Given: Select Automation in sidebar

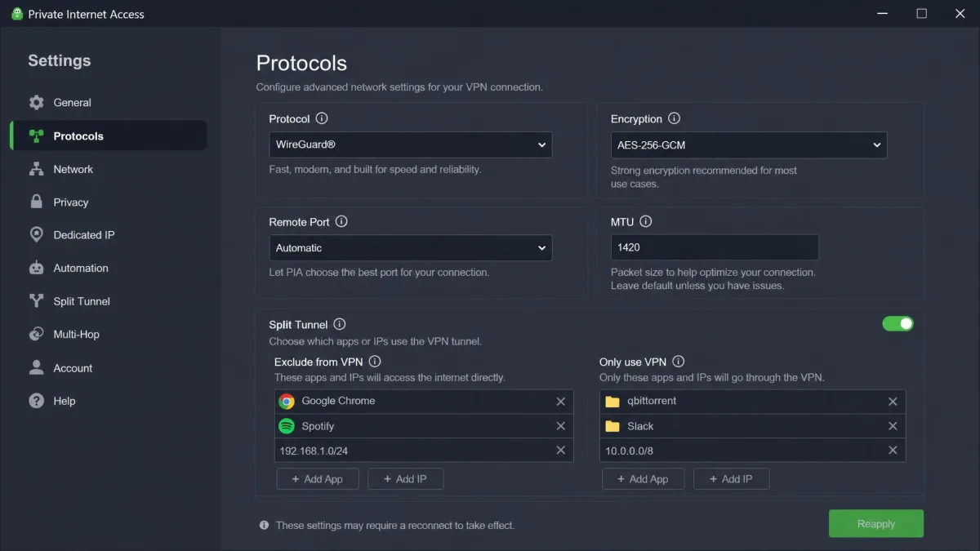Looking at the screenshot, I should pyautogui.click(x=108, y=268).
